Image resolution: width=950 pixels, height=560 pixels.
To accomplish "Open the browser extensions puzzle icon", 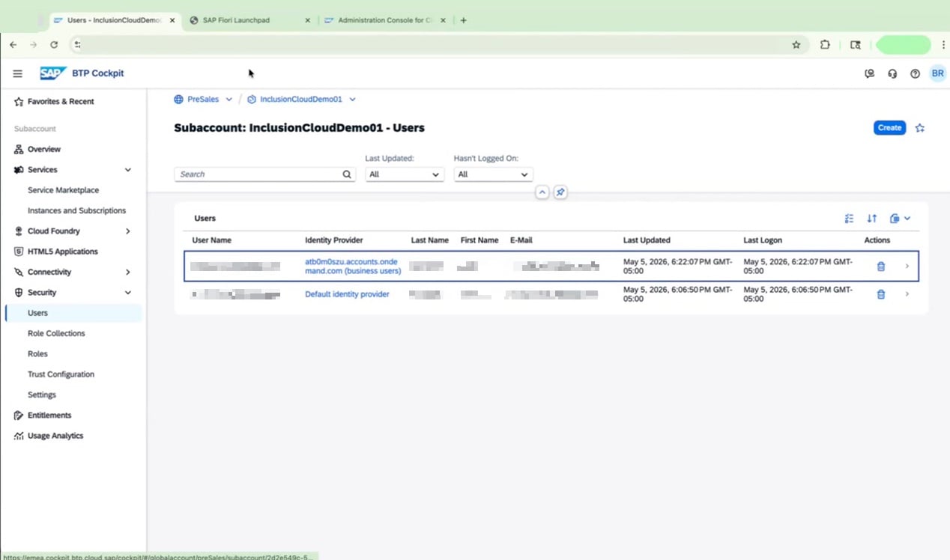I will point(825,45).
